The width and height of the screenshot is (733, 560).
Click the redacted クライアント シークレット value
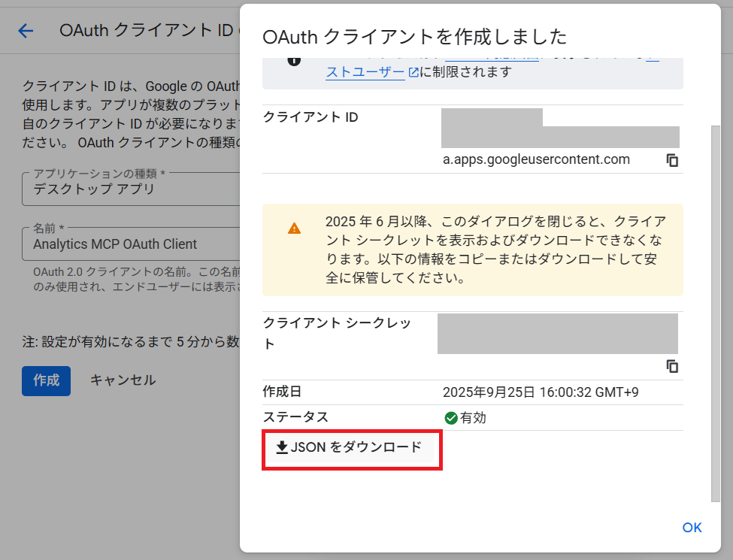coord(557,334)
